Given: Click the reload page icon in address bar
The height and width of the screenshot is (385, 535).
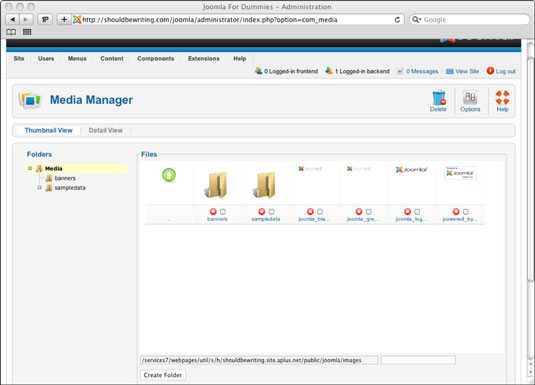Looking at the screenshot, I should click(397, 20).
